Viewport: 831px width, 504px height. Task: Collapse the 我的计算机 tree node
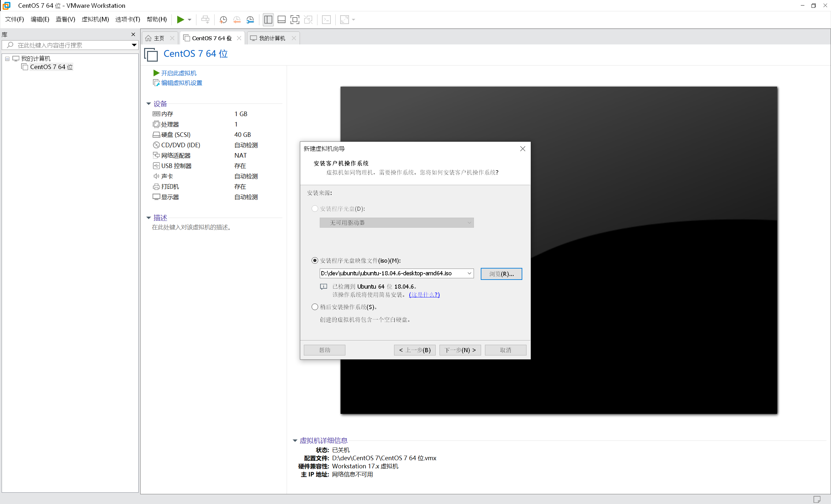(7, 59)
